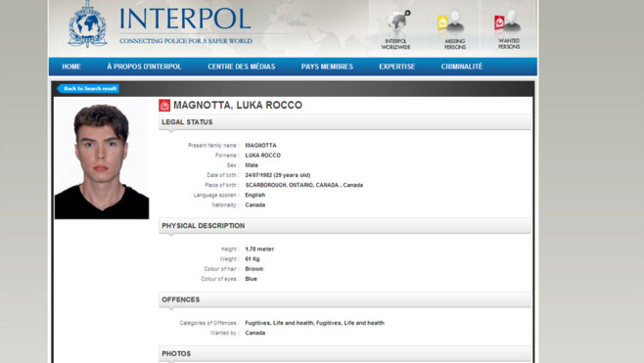The width and height of the screenshot is (644, 363).
Task: Click the Present family name label
Action: coord(213,146)
